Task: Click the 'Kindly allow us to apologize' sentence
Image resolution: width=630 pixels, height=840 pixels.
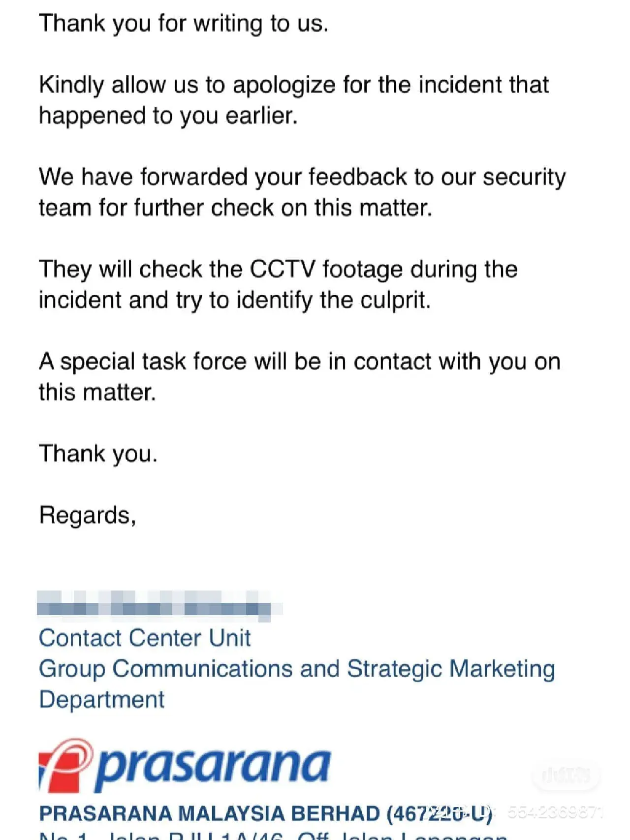Action: (294, 85)
